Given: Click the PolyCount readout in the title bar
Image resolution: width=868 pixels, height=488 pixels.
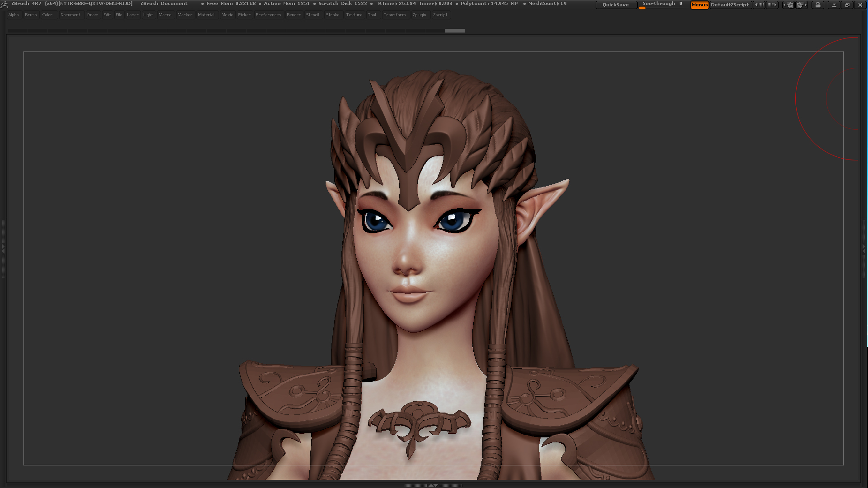Looking at the screenshot, I should pyautogui.click(x=489, y=4).
